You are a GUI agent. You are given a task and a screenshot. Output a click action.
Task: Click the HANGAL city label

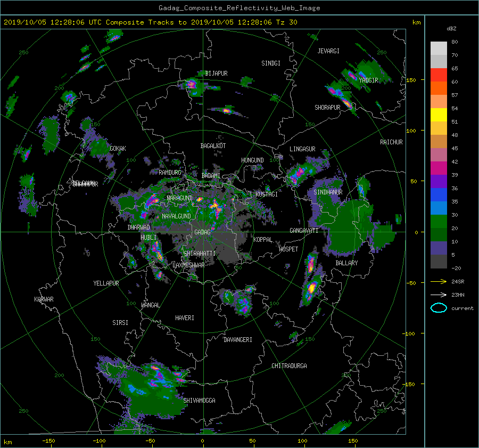coord(150,305)
